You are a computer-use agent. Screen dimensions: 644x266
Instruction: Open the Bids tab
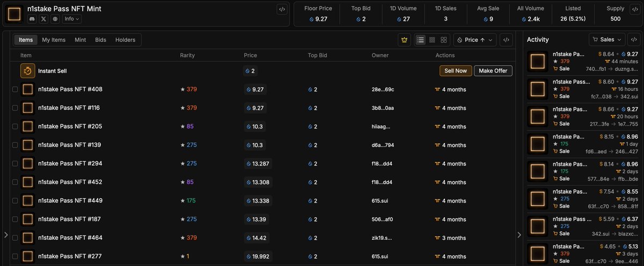[101, 40]
